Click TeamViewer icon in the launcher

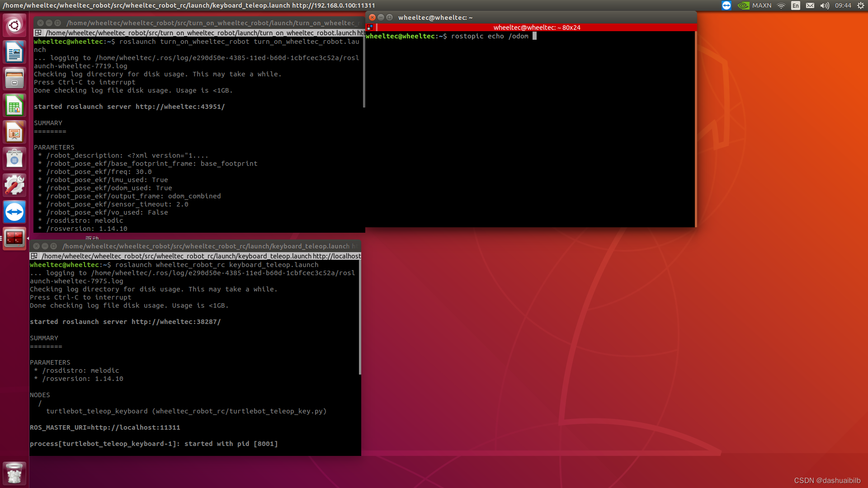(14, 212)
